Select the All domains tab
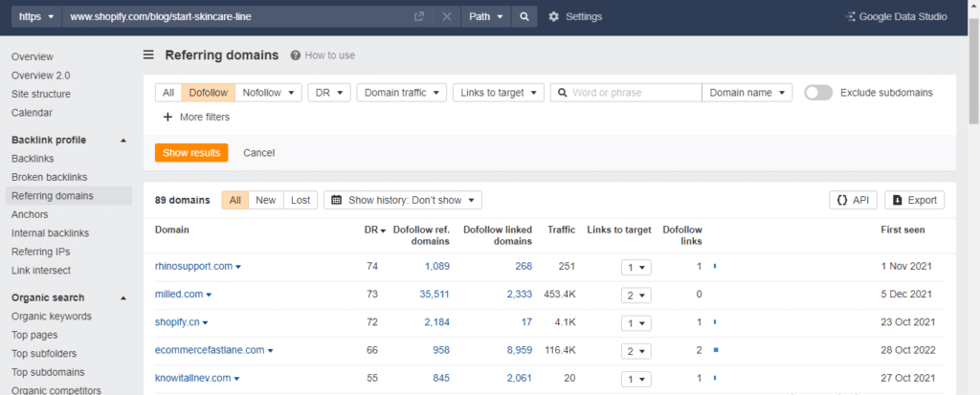The height and width of the screenshot is (395, 980). (235, 200)
